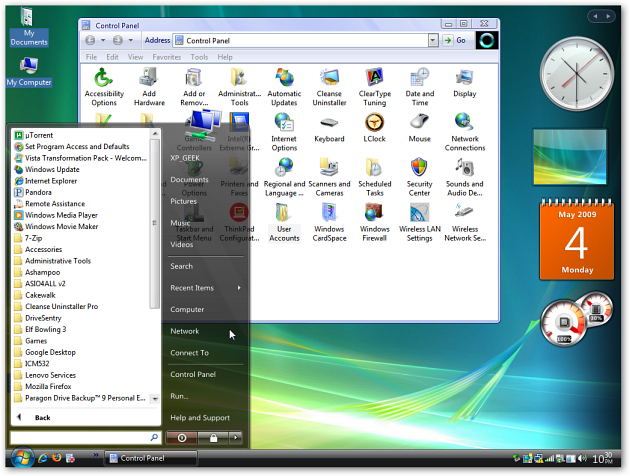Open Add or Remove Programs icon
Viewport: 630px width, 476px height.
point(194,87)
